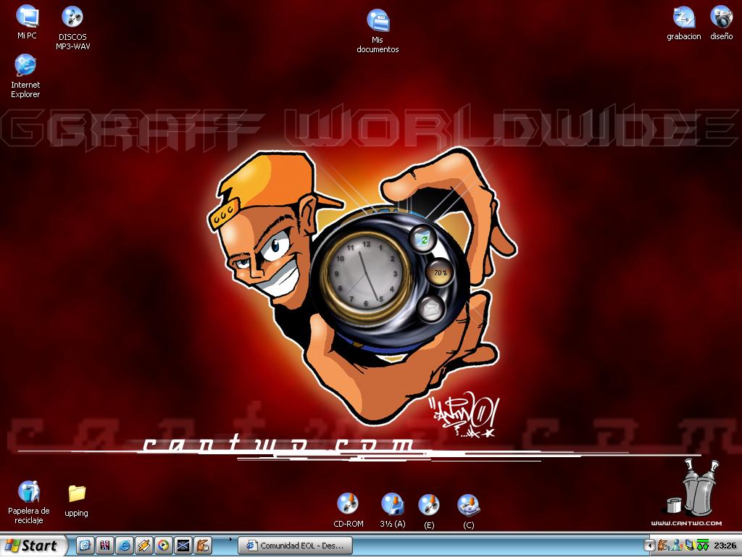Open the CD-ROM drive shortcut
742x560 pixels.
[349, 510]
